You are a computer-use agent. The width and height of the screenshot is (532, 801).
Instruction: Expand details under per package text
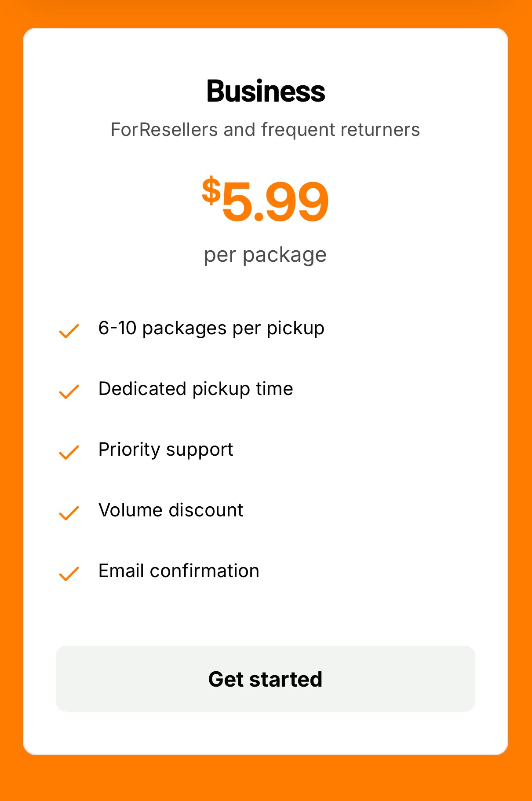click(265, 254)
